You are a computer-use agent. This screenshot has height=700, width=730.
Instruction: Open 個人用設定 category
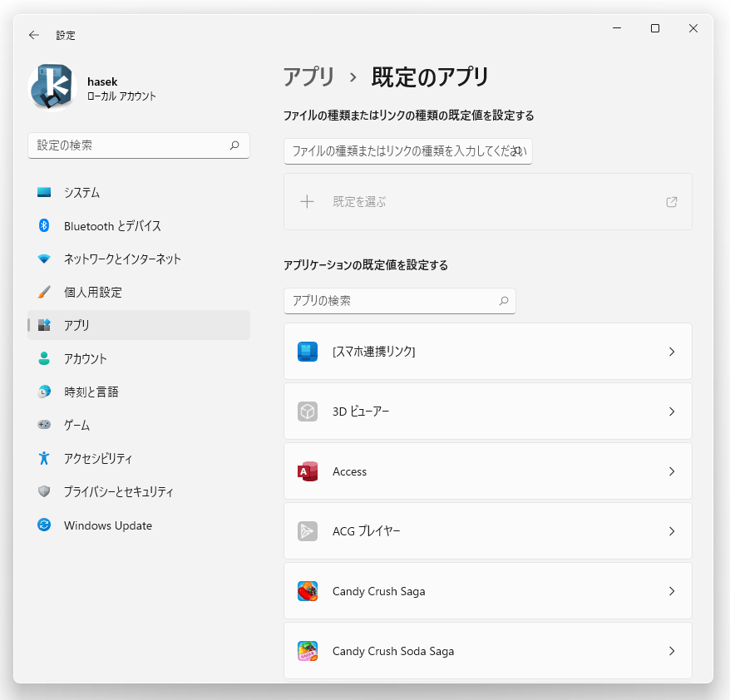pyautogui.click(x=139, y=292)
